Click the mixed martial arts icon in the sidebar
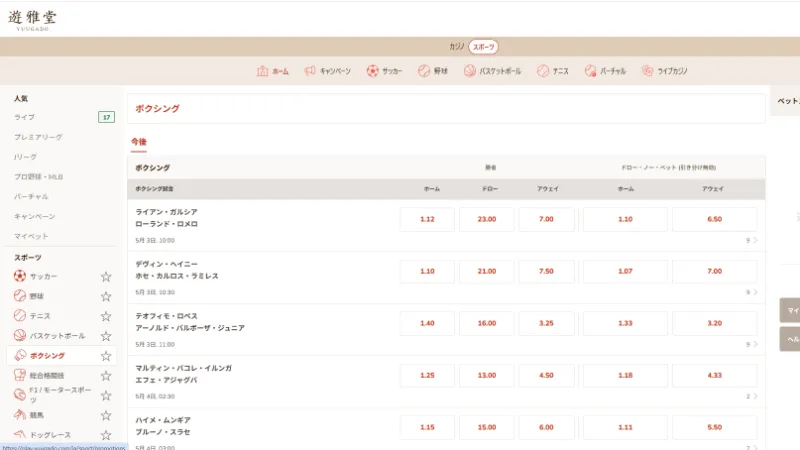This screenshot has height=450, width=800. tap(20, 376)
